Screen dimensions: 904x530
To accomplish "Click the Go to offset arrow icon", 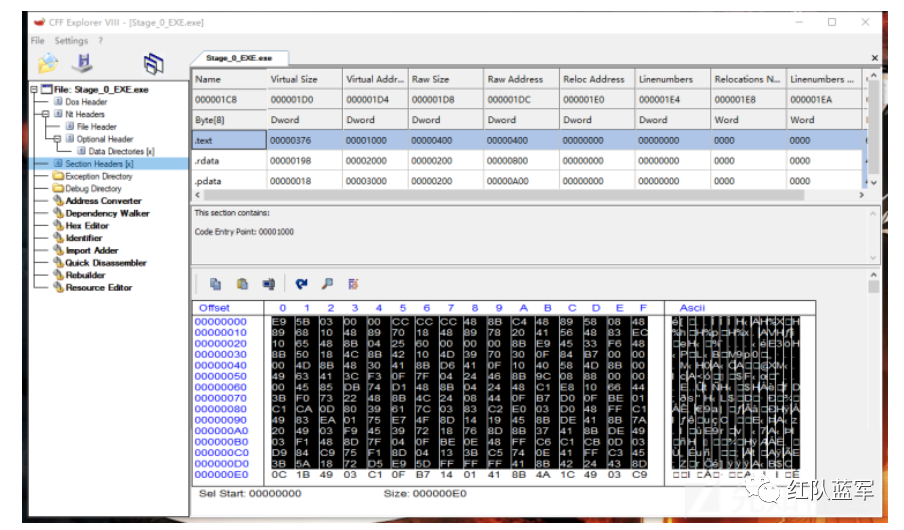I will click(301, 284).
